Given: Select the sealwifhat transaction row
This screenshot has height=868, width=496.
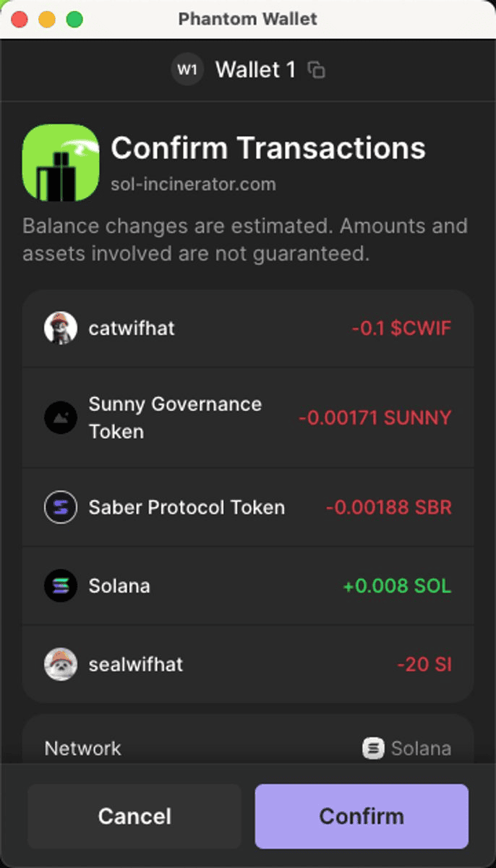Looking at the screenshot, I should point(248,664).
